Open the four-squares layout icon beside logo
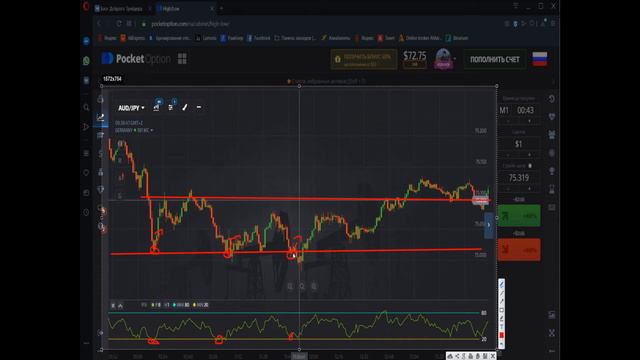This screenshot has height=360, width=640. (x=182, y=59)
